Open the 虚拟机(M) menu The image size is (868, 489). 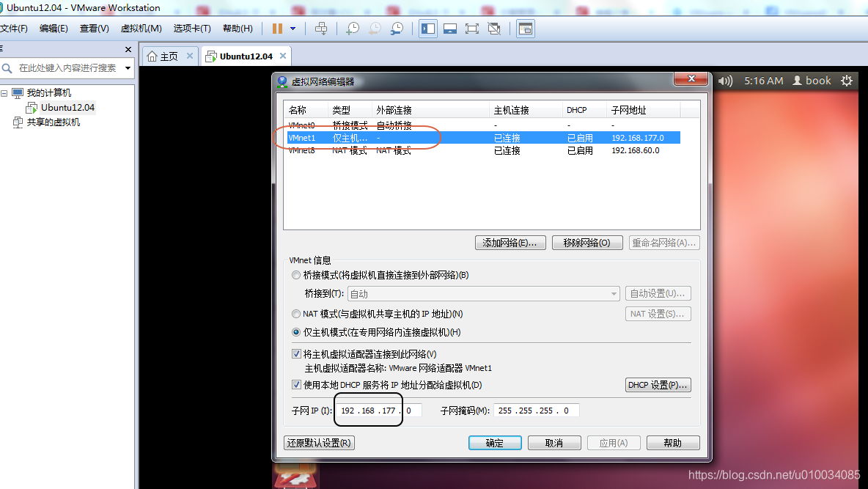pyautogui.click(x=141, y=29)
